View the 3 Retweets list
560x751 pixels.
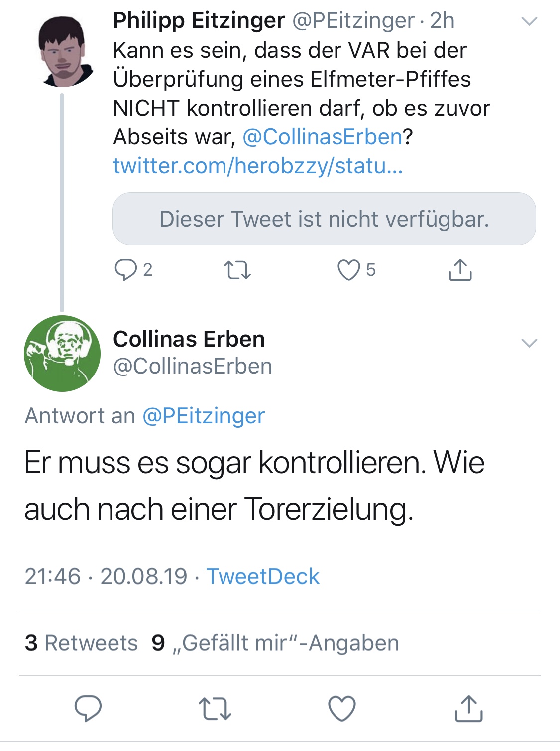(x=81, y=643)
